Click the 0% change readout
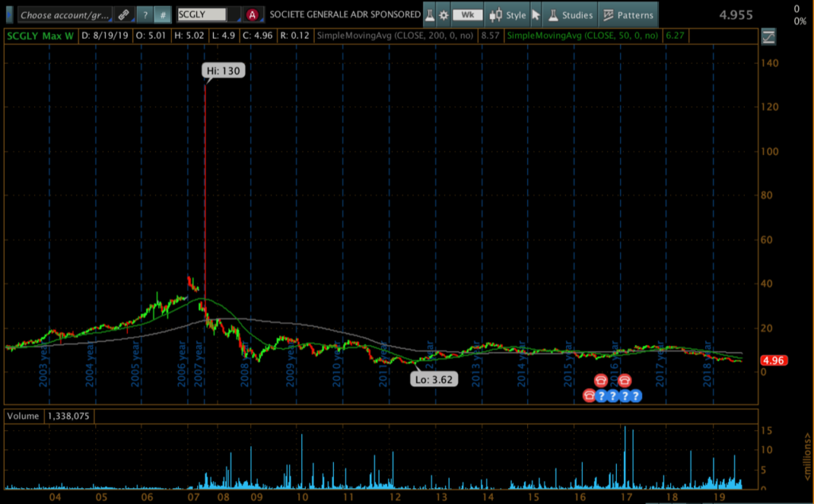Image resolution: width=814 pixels, height=504 pixels. point(800,21)
